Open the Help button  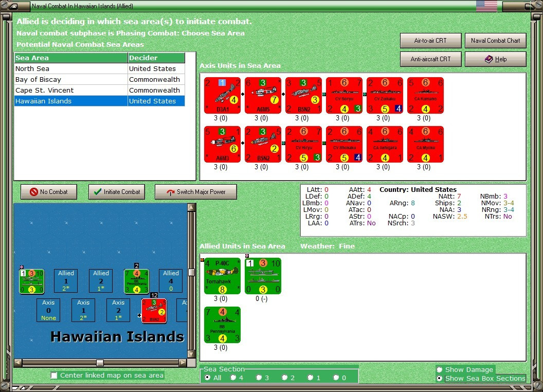click(495, 59)
